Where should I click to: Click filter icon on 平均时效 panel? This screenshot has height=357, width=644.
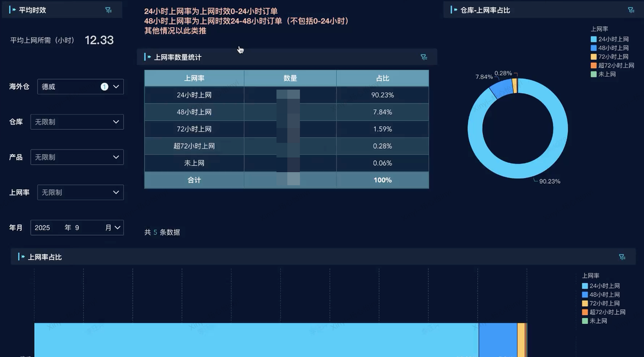[108, 10]
